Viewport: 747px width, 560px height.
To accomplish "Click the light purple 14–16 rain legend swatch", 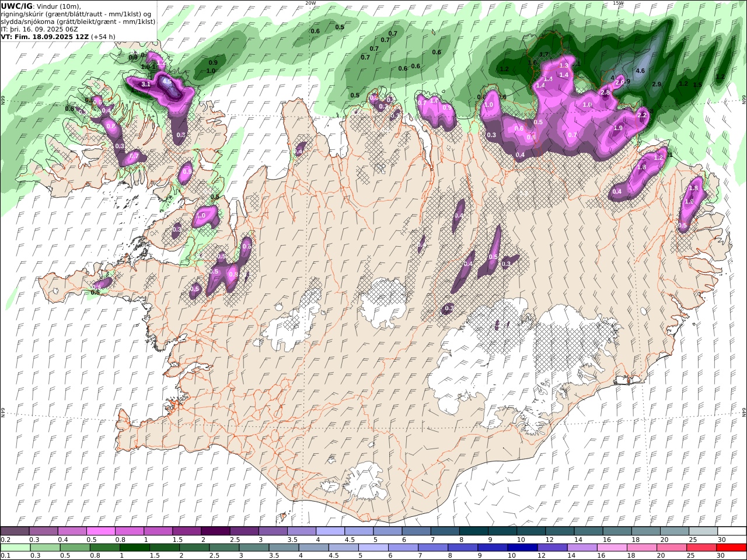I will click(581, 548).
